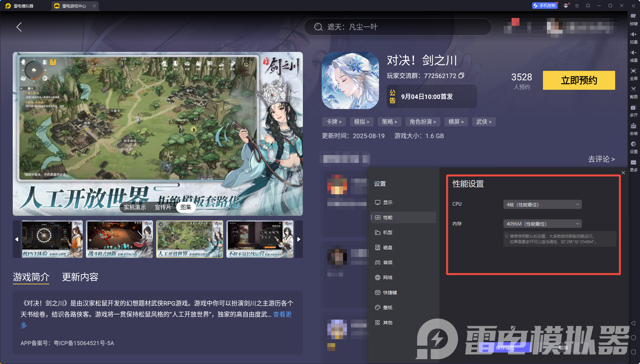Click the 去评论 link
The image size is (640, 364).
pyautogui.click(x=601, y=159)
